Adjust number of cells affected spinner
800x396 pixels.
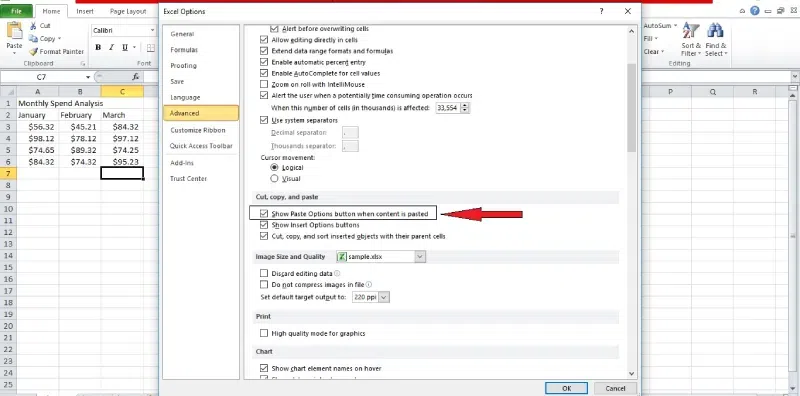(465, 108)
